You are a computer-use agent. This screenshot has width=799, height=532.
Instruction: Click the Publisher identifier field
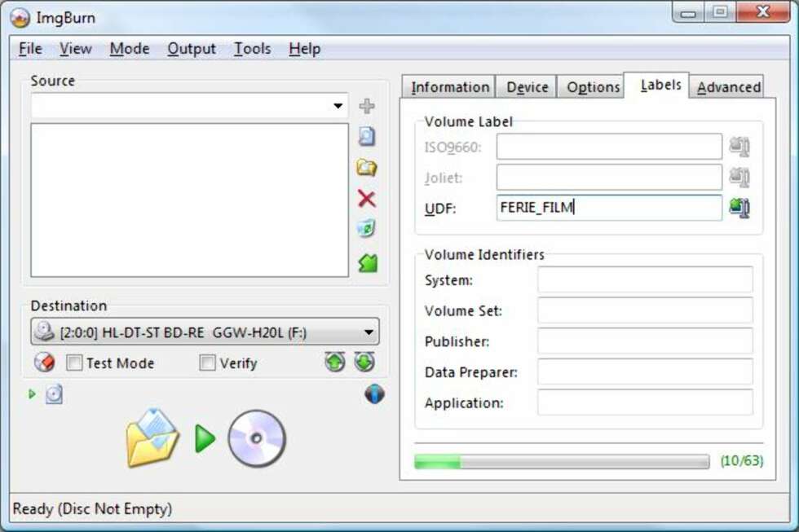coord(645,341)
